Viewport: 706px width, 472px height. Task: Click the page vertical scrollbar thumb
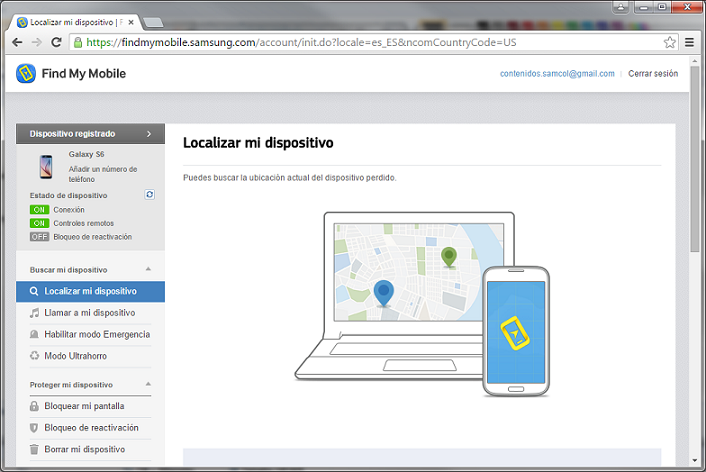695,159
